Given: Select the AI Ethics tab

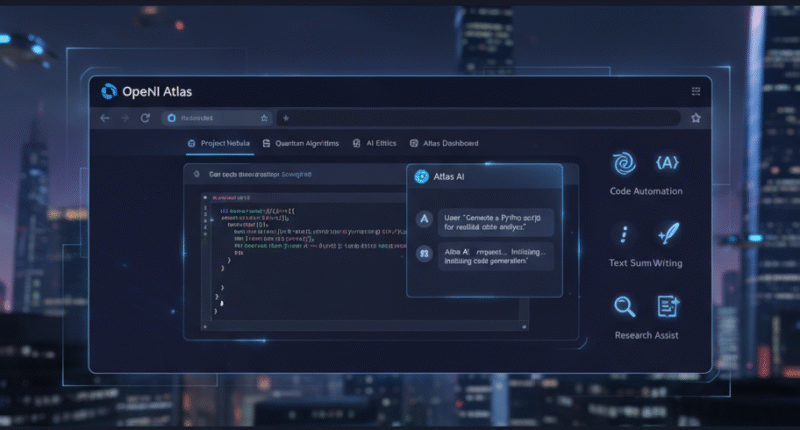Looking at the screenshot, I should coord(379,144).
